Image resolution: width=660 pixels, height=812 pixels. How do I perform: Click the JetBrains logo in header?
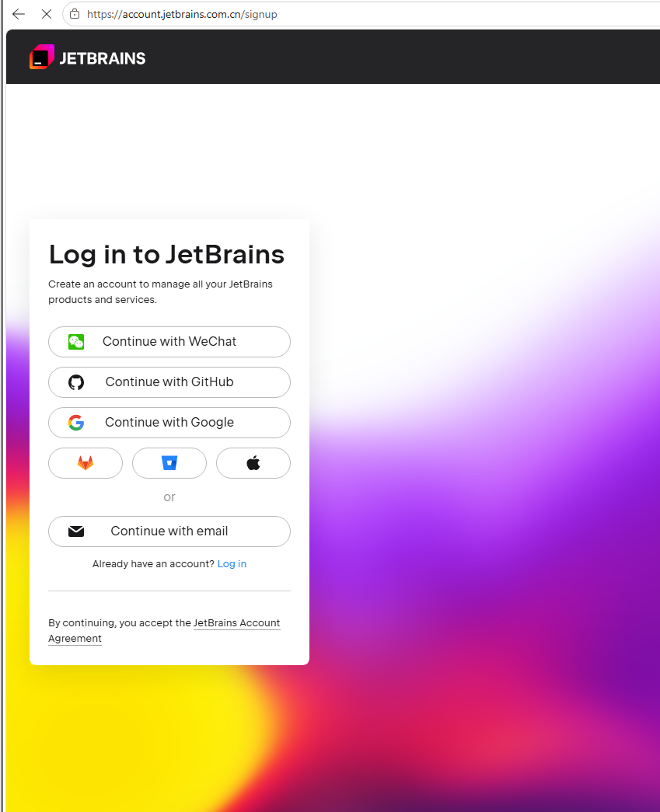click(x=88, y=58)
